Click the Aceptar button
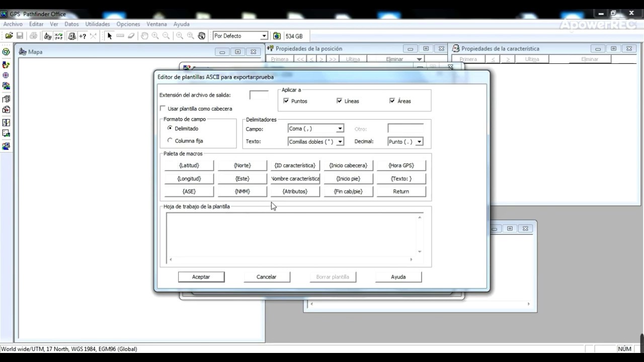 coord(201,277)
